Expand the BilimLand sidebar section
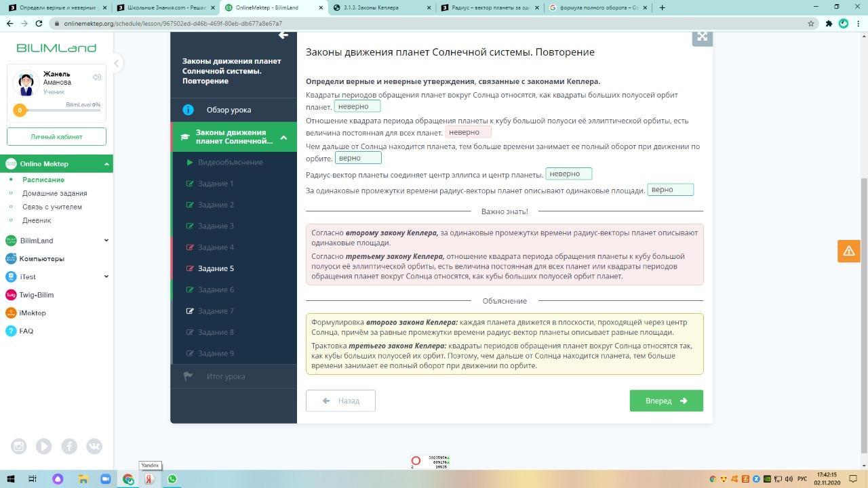Viewport: 868px width, 488px height. coord(106,241)
